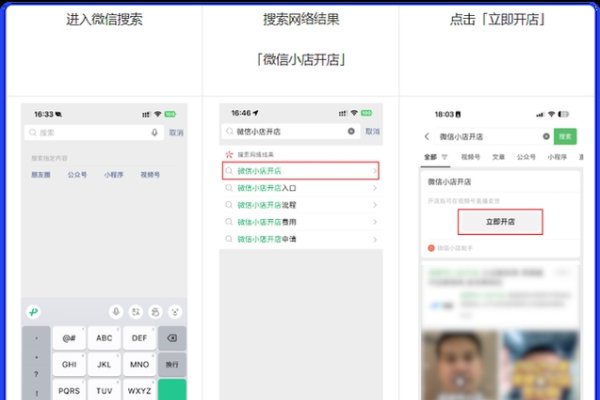Switch to the 文章 results tab

point(498,157)
